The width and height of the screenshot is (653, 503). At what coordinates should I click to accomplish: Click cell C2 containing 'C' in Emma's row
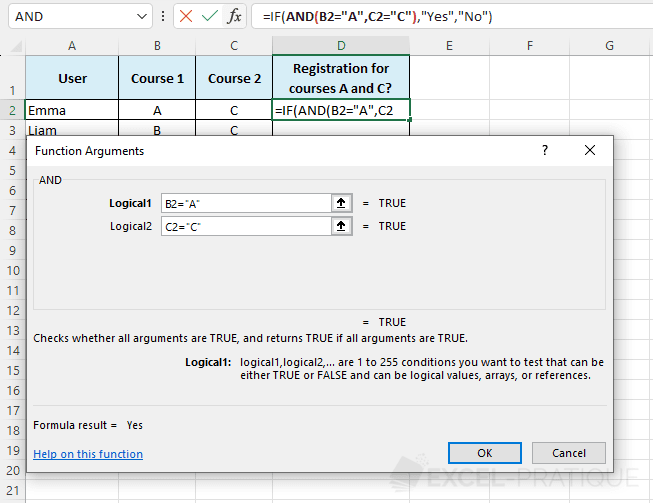[234, 110]
